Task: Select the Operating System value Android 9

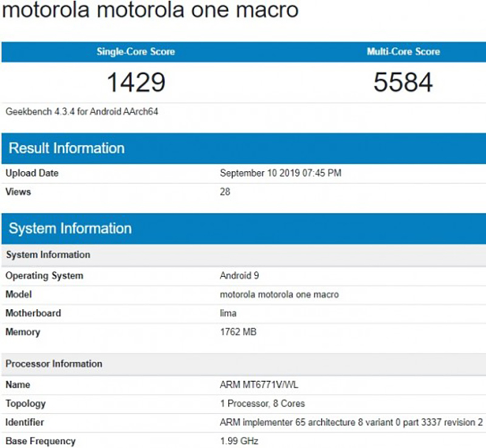Action: pyautogui.click(x=239, y=275)
